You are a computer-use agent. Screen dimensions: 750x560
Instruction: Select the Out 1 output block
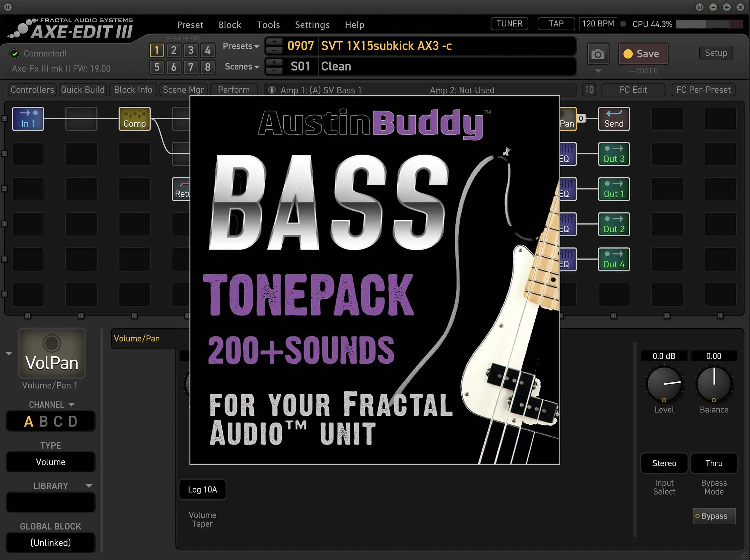[613, 189]
